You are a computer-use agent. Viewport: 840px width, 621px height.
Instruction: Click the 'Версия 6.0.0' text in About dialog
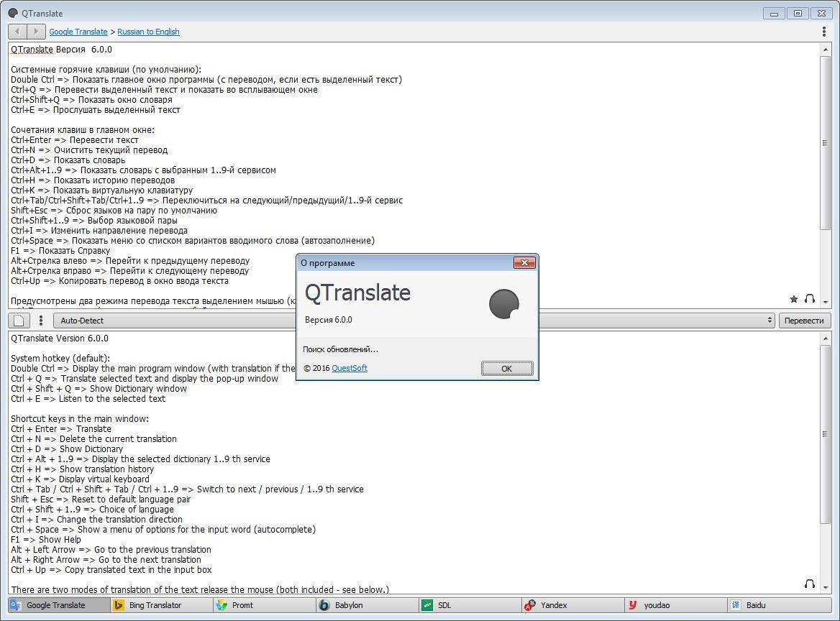coord(329,320)
